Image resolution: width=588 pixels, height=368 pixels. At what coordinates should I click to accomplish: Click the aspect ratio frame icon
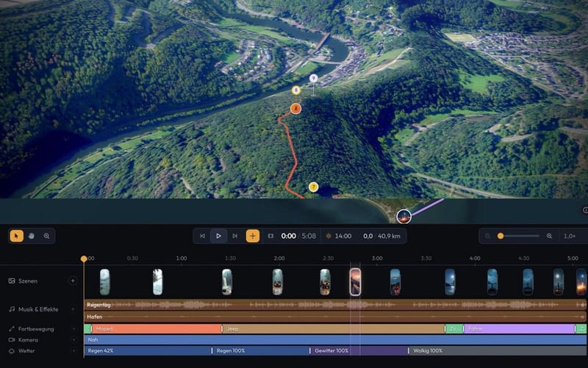click(x=270, y=236)
